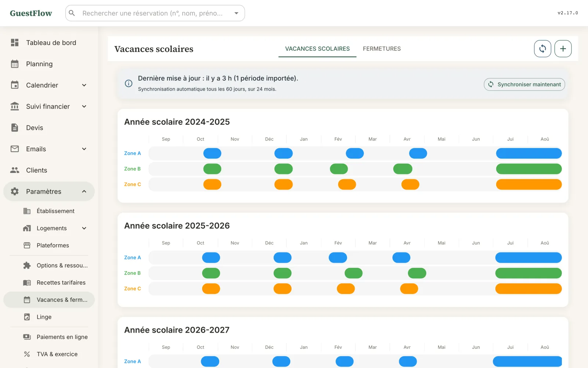588x368 pixels.
Task: Click the GuestFlow logo link
Action: 31,13
